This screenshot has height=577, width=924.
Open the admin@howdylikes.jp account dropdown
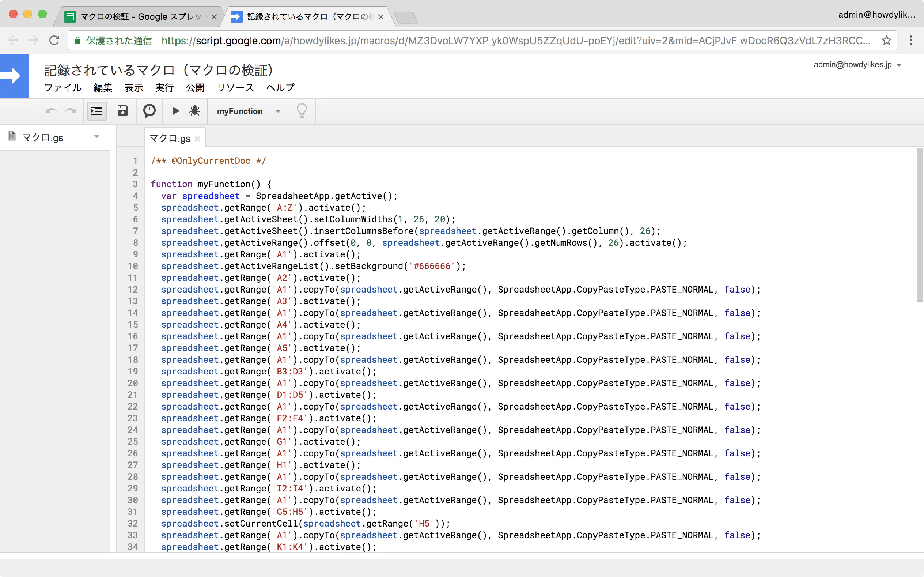click(857, 64)
